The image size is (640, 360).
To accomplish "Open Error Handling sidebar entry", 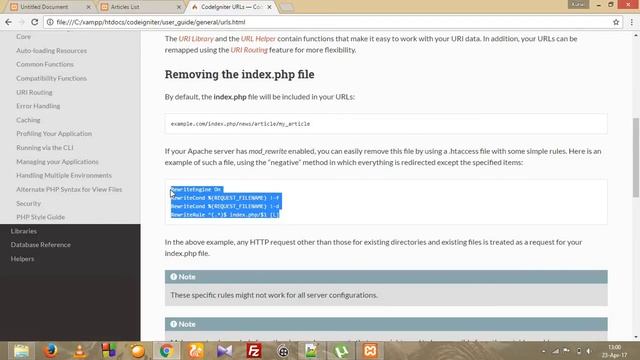I will (x=38, y=106).
